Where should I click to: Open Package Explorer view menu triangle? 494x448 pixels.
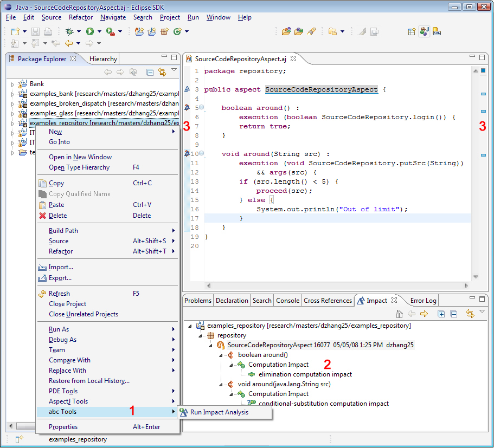[174, 70]
